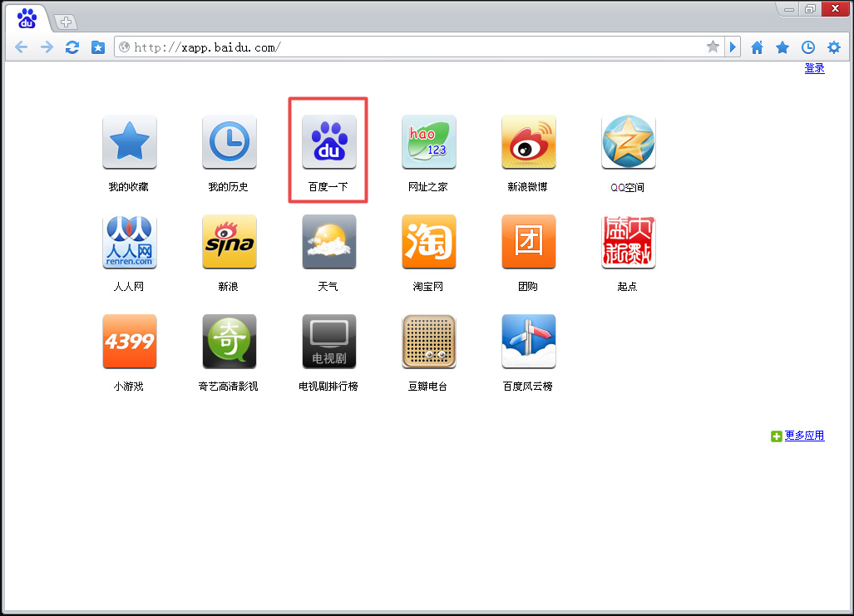Open the 电视剧排行榜 TV app icon
This screenshot has height=616, width=854.
coord(329,341)
